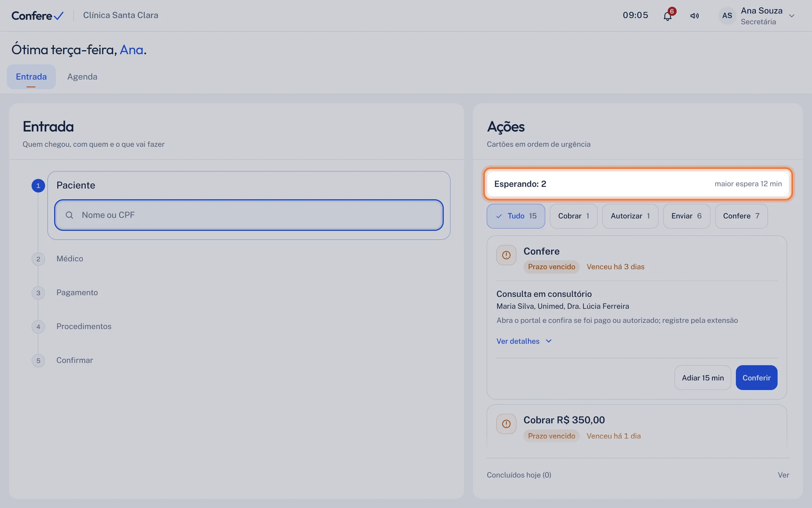This screenshot has width=812, height=508.
Task: Click the Cobrar R$ 350,00 card title
Action: [564, 420]
